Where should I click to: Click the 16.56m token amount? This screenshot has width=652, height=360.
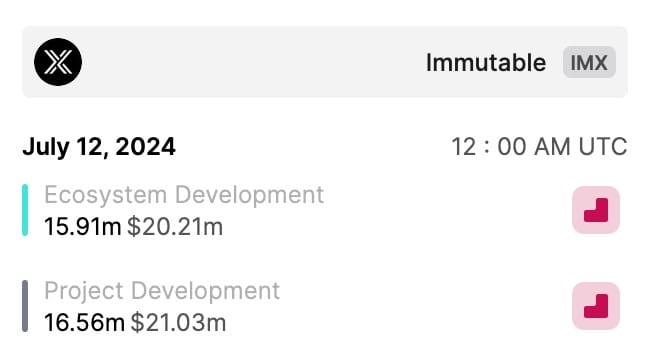84,323
